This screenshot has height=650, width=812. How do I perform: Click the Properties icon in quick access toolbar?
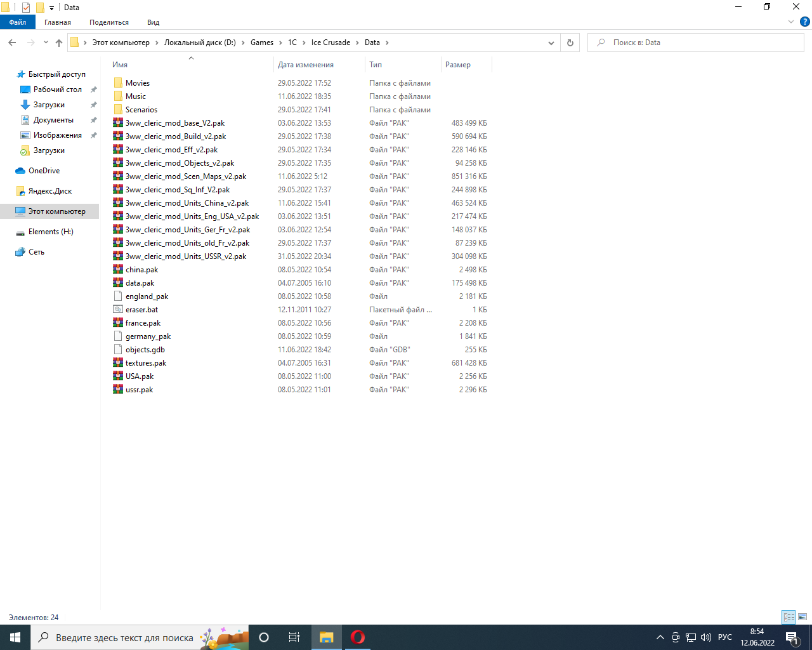(26, 8)
